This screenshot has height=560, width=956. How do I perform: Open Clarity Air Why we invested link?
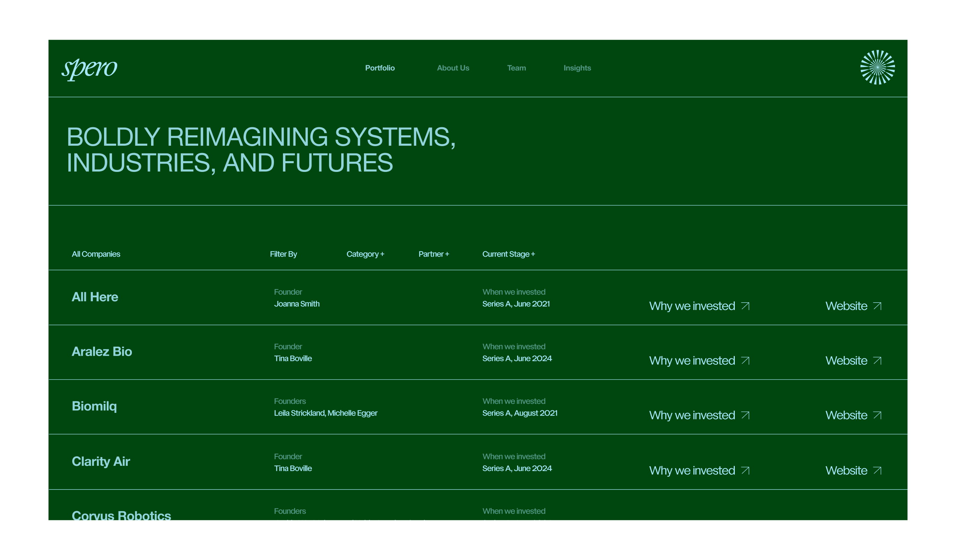tap(692, 470)
